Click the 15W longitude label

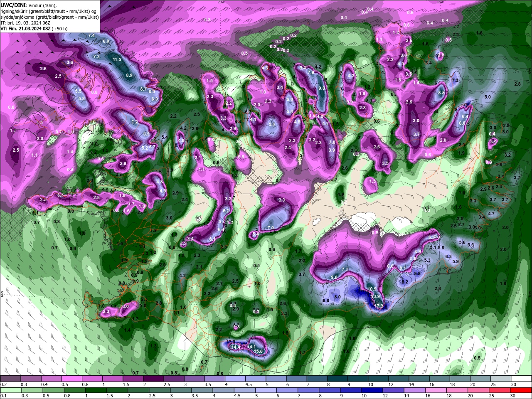tap(440, 2)
